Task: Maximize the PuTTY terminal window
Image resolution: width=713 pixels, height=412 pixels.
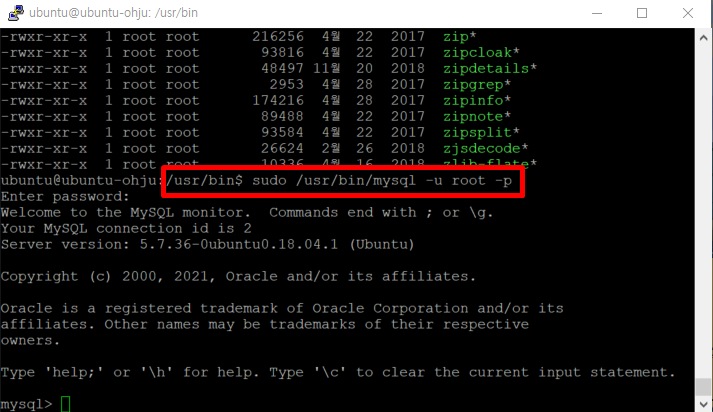Action: (x=642, y=13)
